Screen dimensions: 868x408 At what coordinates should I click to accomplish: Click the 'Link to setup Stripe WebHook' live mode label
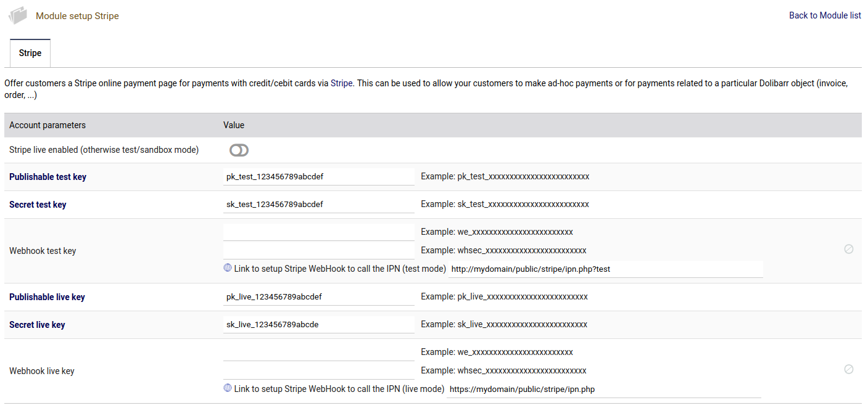coord(339,389)
